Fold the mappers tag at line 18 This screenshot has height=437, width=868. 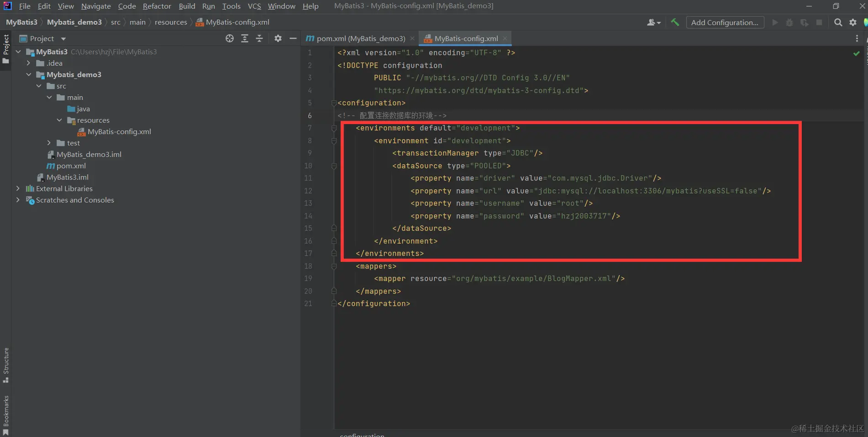coord(334,266)
